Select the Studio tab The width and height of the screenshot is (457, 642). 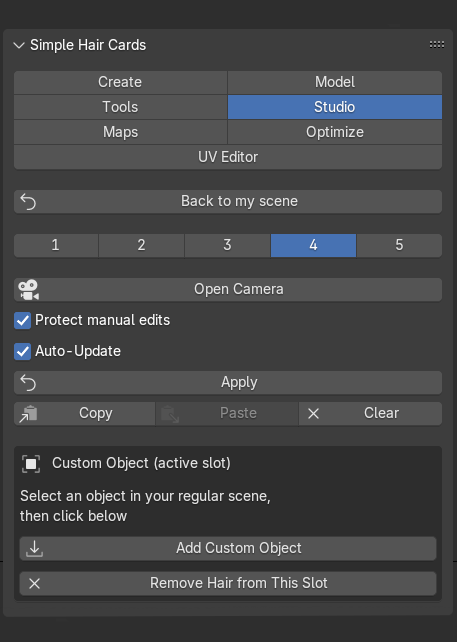tap(335, 107)
